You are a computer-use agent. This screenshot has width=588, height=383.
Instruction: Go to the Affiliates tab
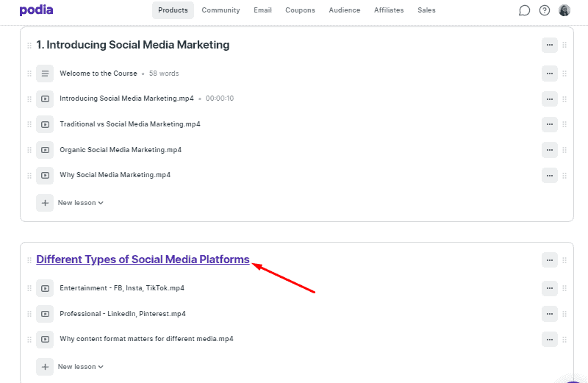pyautogui.click(x=389, y=10)
